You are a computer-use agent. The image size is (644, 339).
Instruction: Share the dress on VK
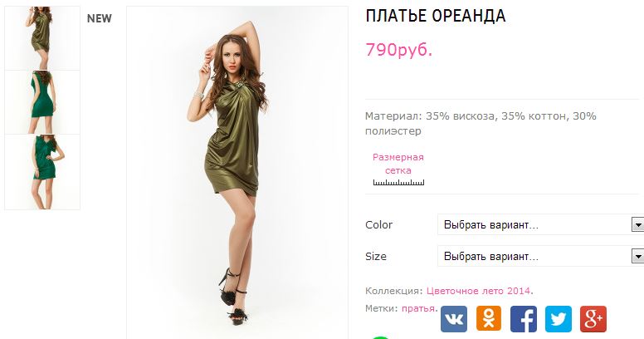point(454,319)
